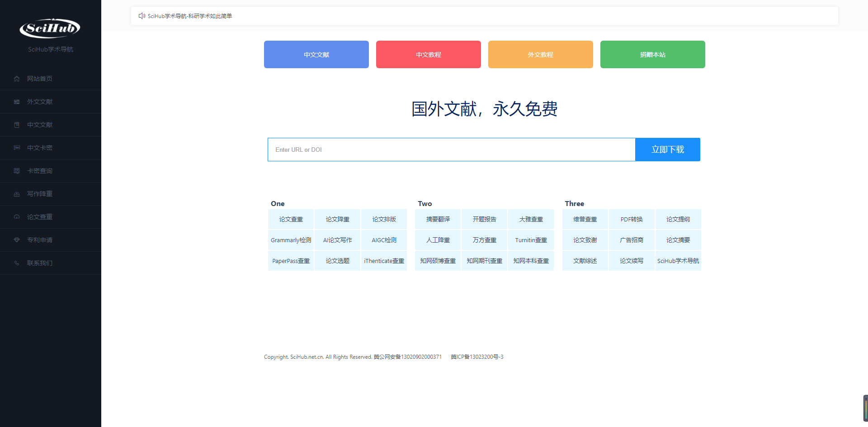Image resolution: width=868 pixels, height=427 pixels.
Task: Open 论文降重 tile
Action: [x=338, y=219]
